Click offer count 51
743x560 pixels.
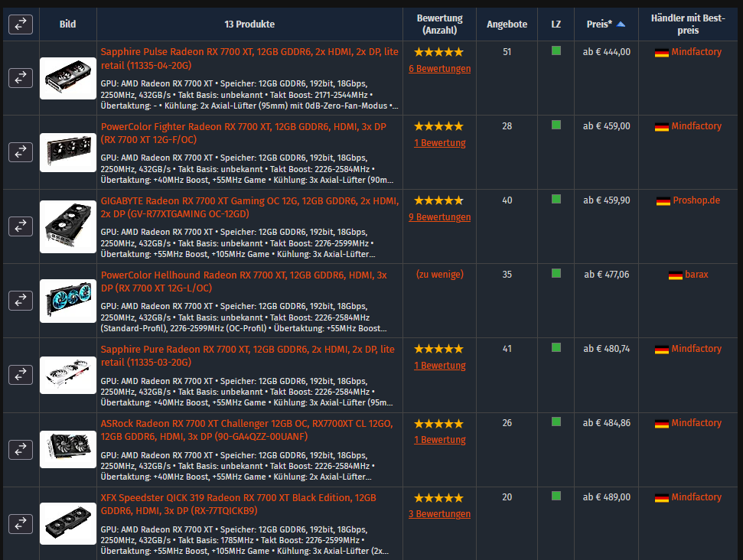tap(507, 52)
